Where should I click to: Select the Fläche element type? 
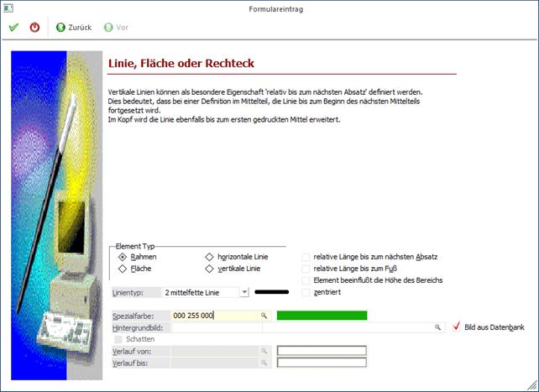(123, 269)
